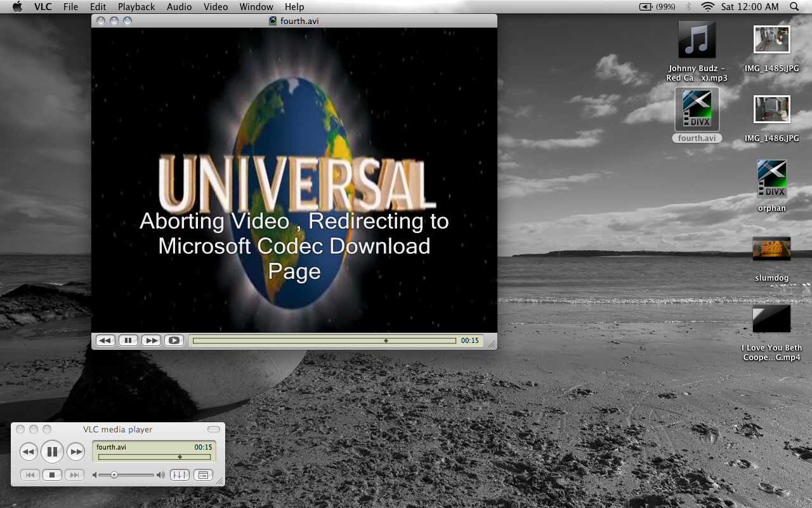Show the playlist from the VLC controller
This screenshot has width=812, height=508.
pyautogui.click(x=203, y=475)
